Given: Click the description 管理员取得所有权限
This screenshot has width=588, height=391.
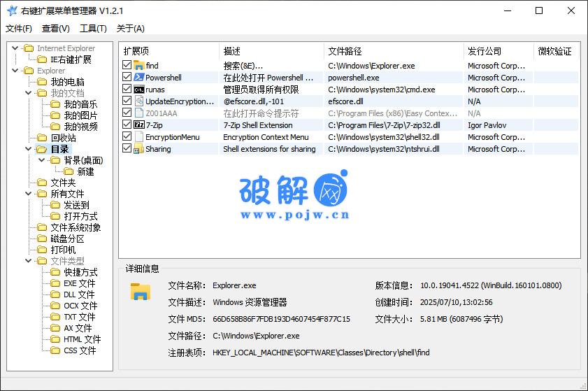Looking at the screenshot, I should point(261,90).
